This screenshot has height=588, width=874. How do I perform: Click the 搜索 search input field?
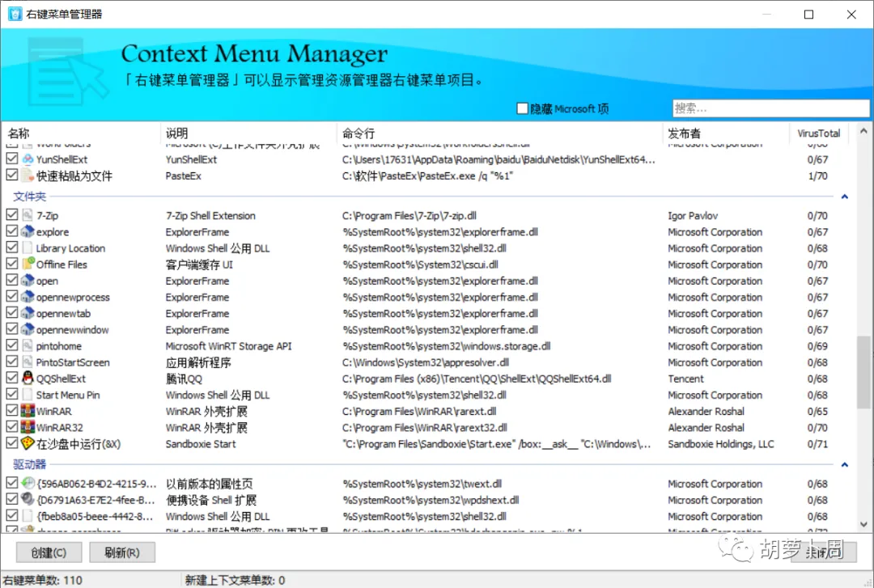click(770, 108)
